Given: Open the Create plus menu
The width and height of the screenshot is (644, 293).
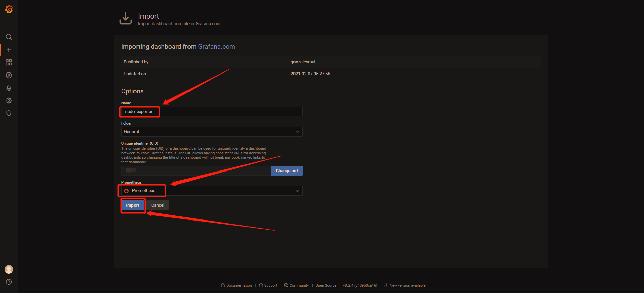Looking at the screenshot, I should [9, 50].
